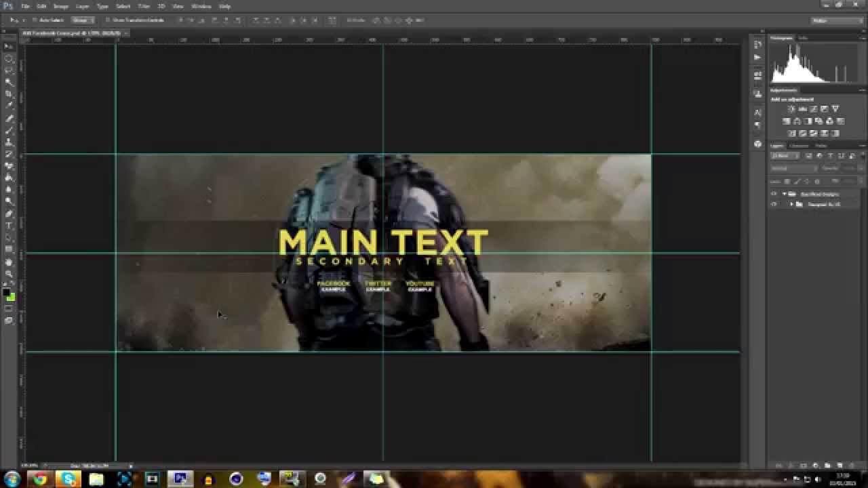Select the Crop tool
Screen dimensions: 868x488
[x=9, y=94]
